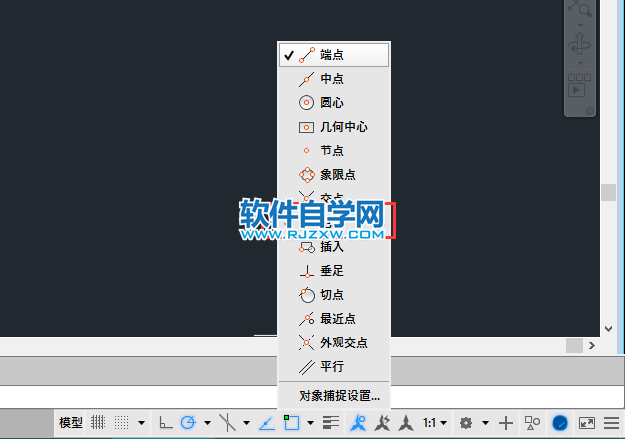Click the 模型 model space button
This screenshot has height=439, width=625.
[71, 423]
